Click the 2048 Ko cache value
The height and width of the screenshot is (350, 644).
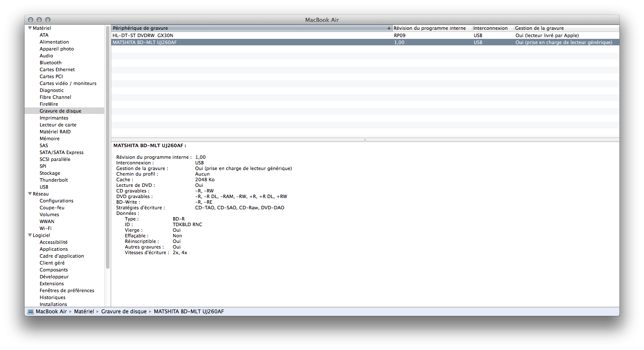tap(205, 180)
